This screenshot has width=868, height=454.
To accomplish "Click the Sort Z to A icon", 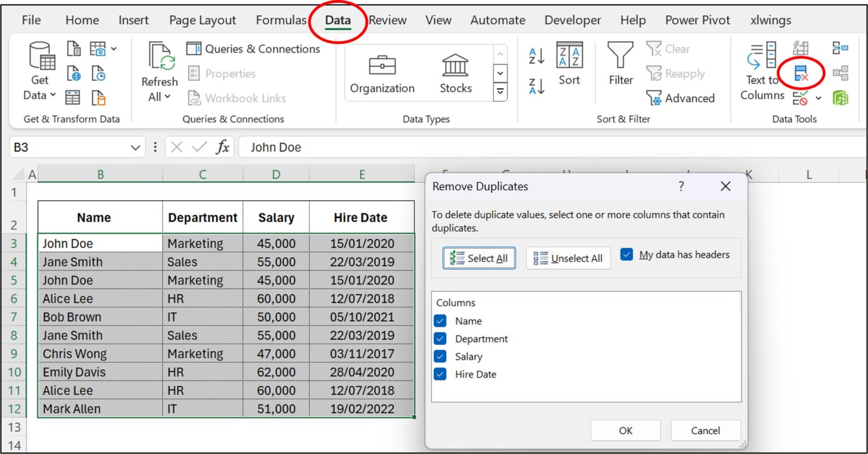I will coord(536,87).
